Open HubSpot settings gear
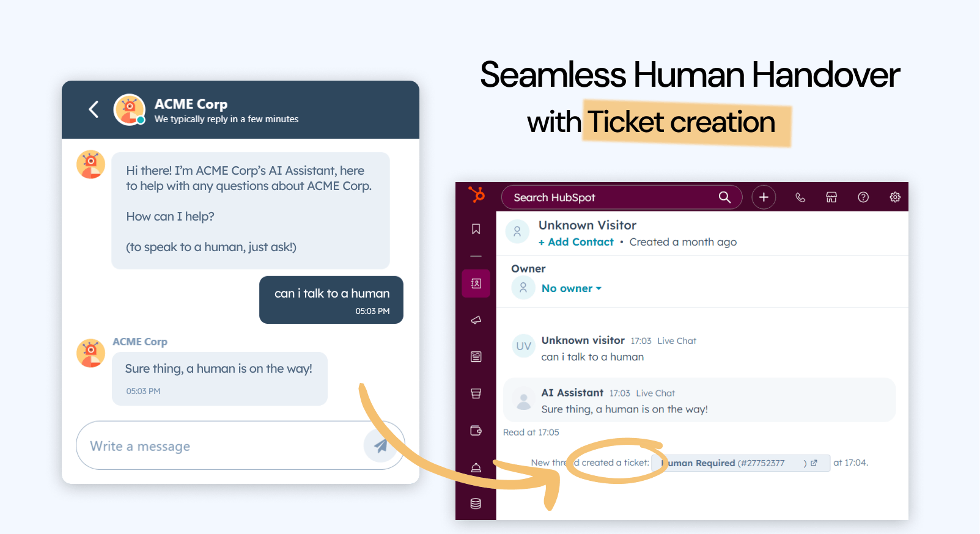 tap(894, 197)
